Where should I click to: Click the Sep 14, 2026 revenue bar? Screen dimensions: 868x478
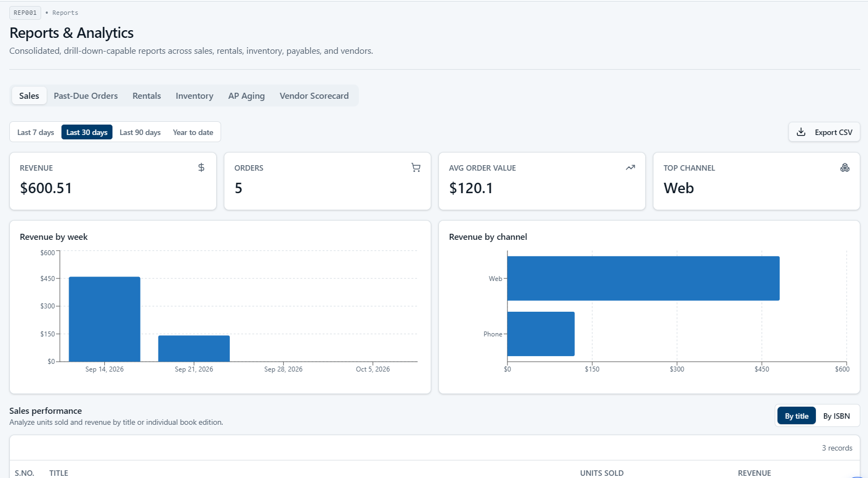[104, 319]
